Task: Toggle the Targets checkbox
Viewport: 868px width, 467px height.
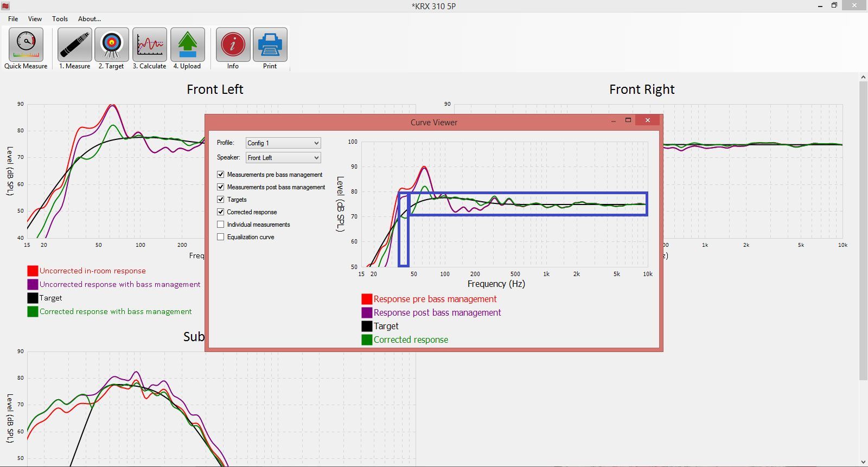Action: click(x=221, y=200)
